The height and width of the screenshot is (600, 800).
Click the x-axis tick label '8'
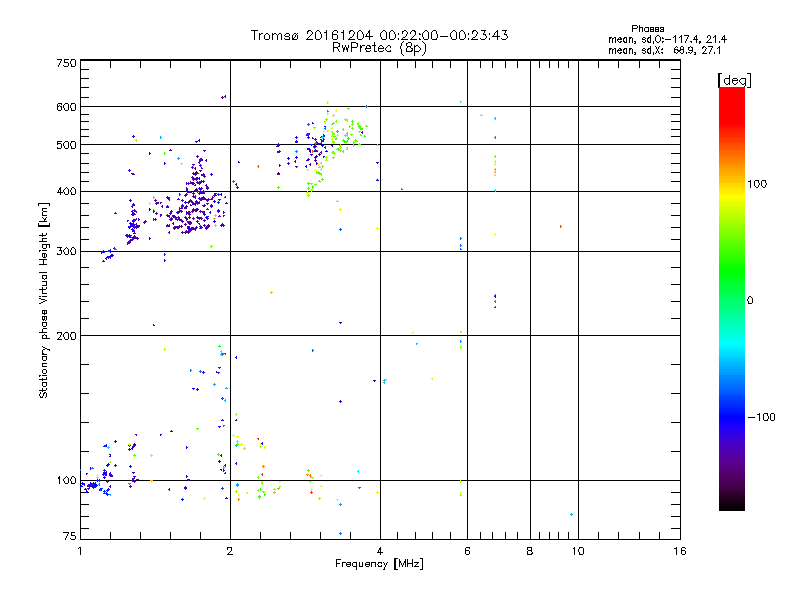pos(530,551)
